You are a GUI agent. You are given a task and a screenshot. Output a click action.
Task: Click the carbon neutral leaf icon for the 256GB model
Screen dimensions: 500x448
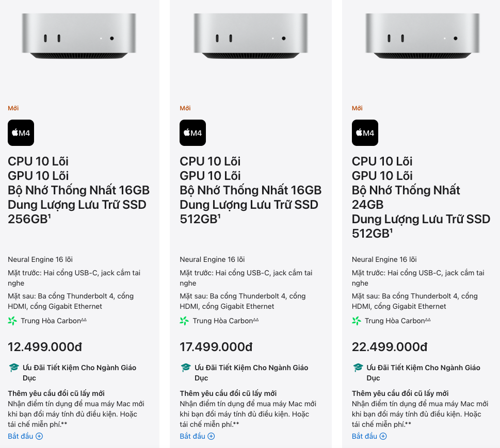click(x=12, y=321)
